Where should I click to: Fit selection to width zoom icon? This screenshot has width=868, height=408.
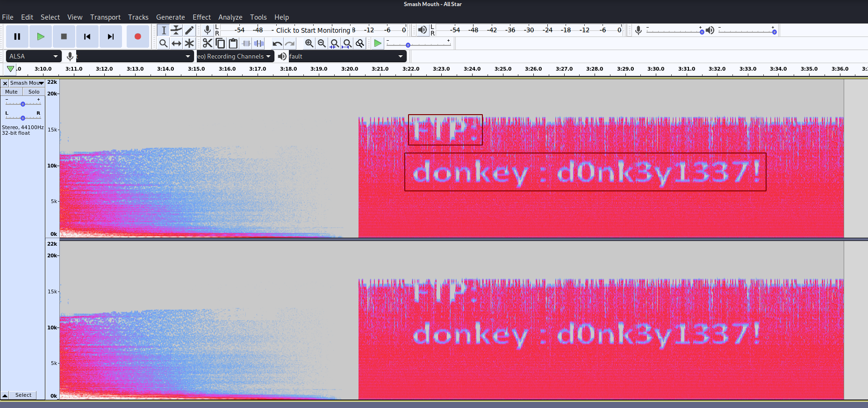tap(334, 44)
